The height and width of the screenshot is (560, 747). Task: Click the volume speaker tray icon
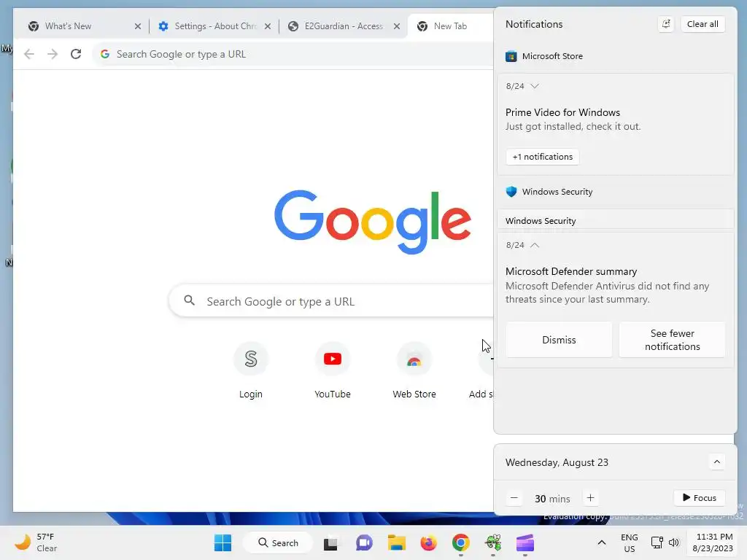pos(674,542)
